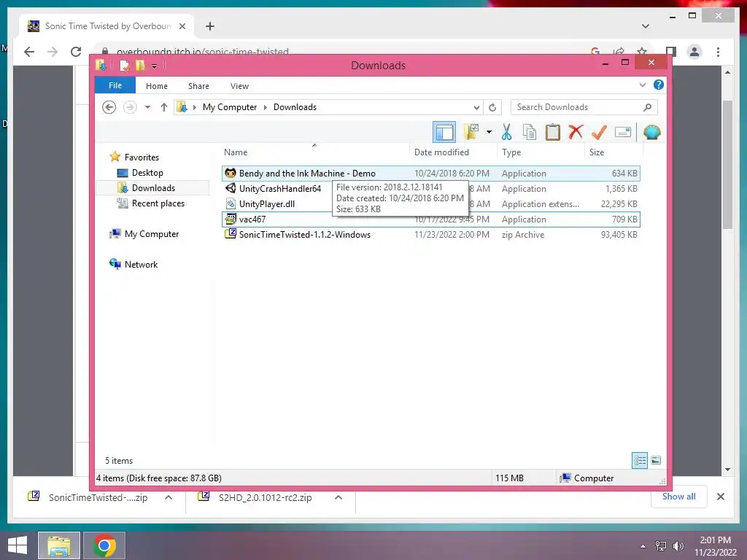Switch to details view icon
The image size is (747, 560).
coord(639,460)
